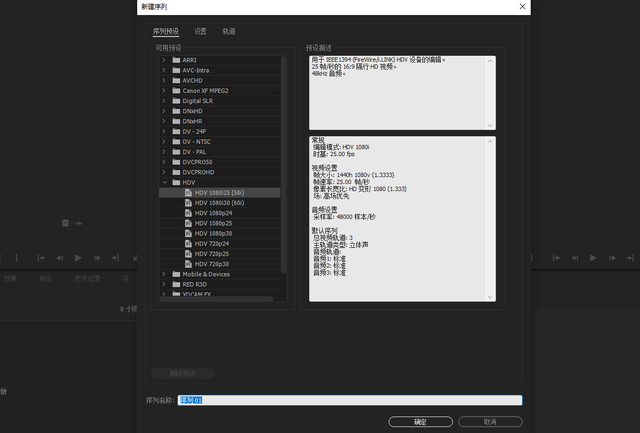Play in the left monitor panel

(x=78, y=258)
